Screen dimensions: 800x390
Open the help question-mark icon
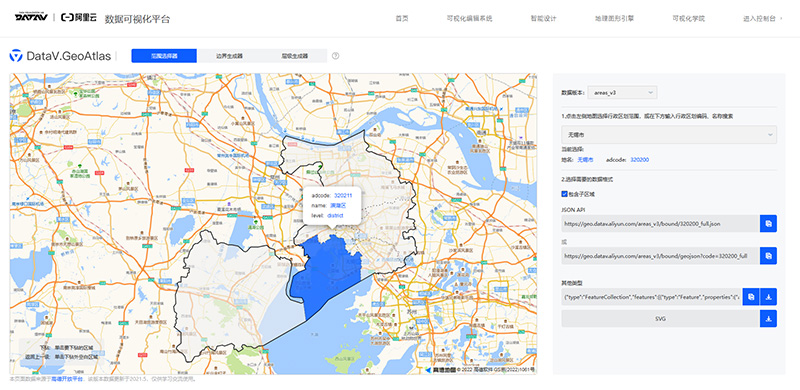coord(335,56)
